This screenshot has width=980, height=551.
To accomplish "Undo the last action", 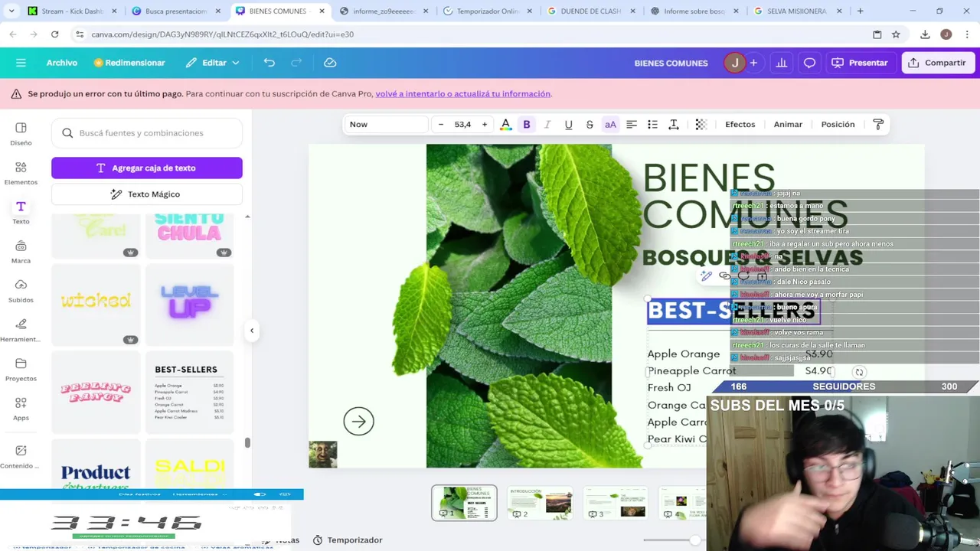I will (269, 63).
